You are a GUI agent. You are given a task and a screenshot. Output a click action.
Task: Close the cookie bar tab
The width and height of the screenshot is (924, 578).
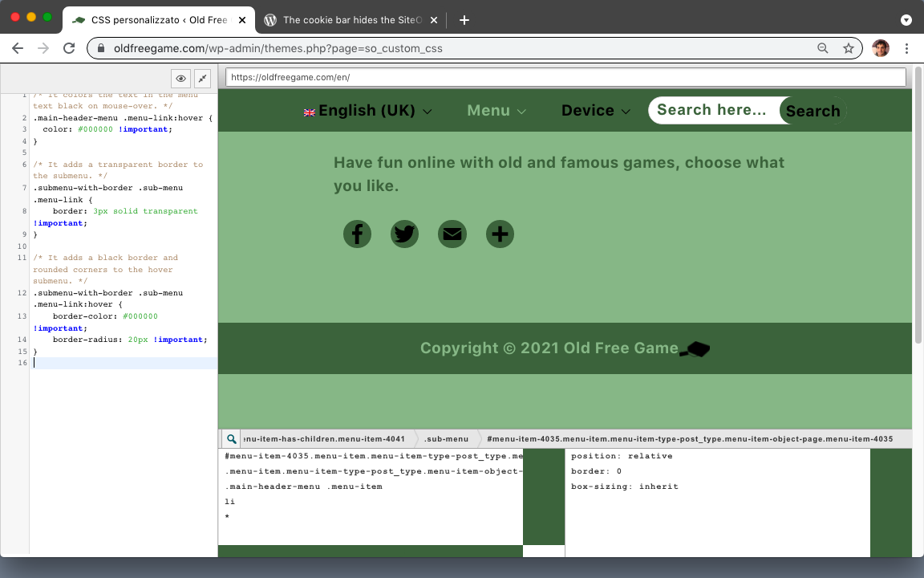(434, 20)
